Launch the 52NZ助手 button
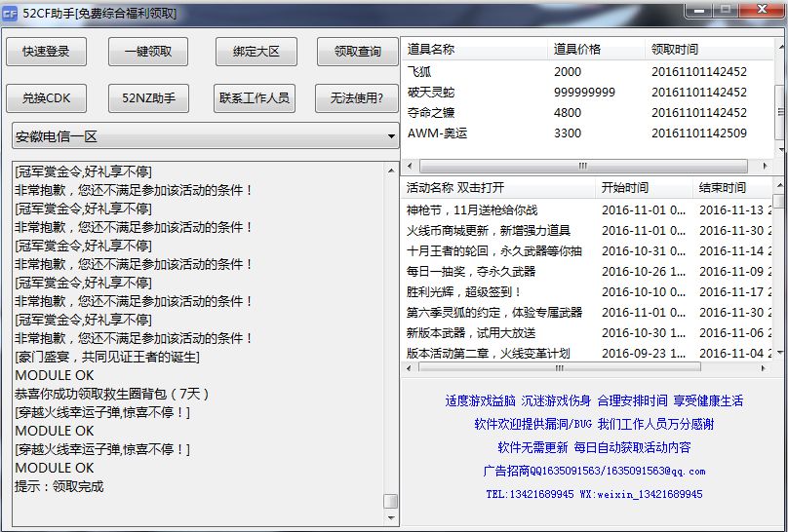The image size is (788, 532). click(149, 97)
